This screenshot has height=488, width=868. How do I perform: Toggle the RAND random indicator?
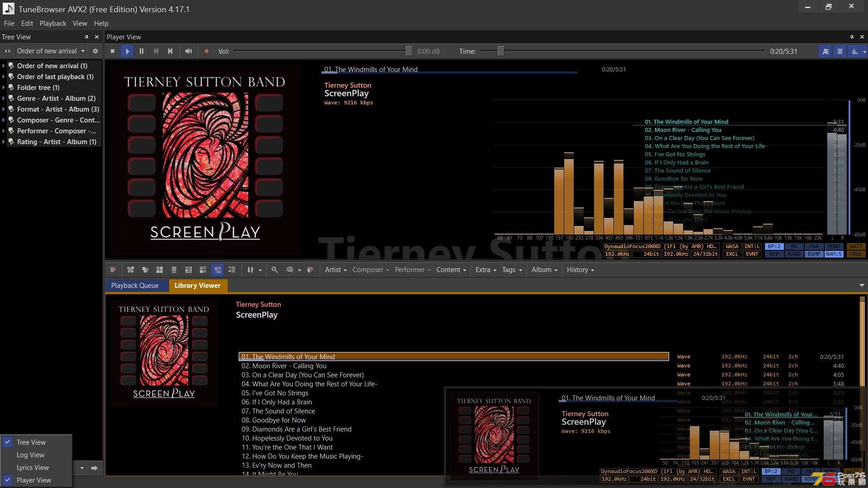[794, 254]
